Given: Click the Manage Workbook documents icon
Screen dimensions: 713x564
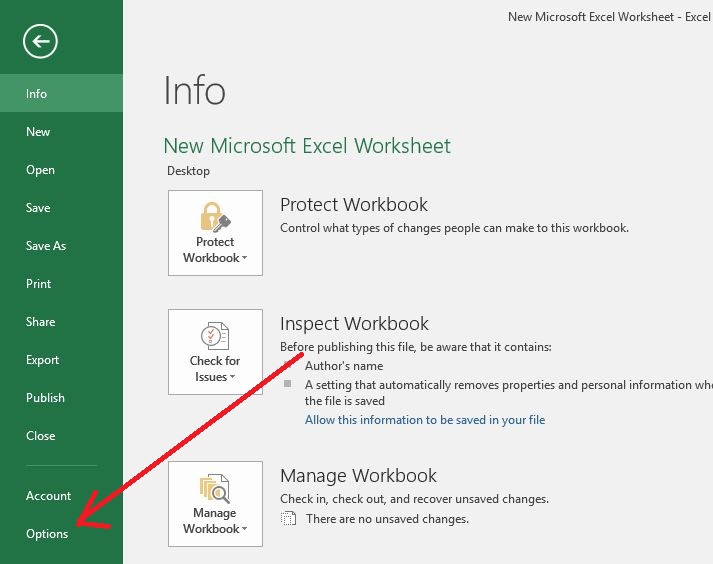Looking at the screenshot, I should (x=214, y=488).
